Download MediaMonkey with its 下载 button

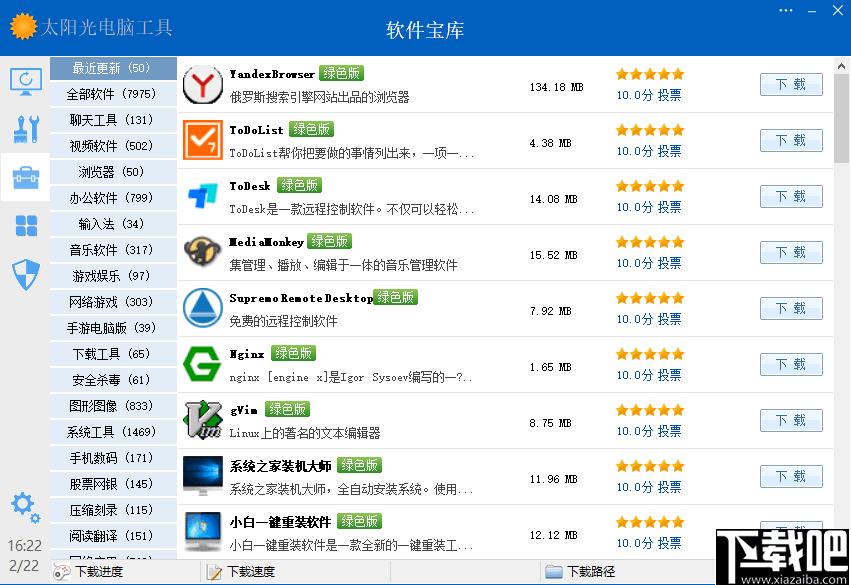pyautogui.click(x=791, y=252)
